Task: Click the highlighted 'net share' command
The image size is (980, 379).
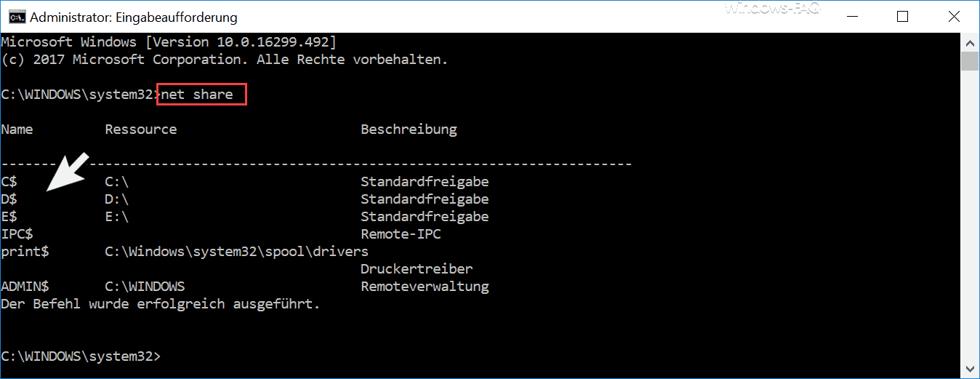Action: click(197, 95)
